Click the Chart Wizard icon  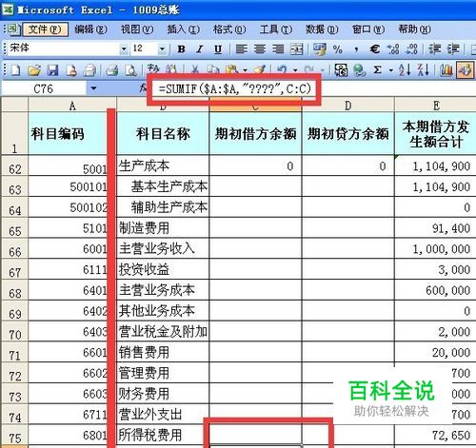point(446,69)
